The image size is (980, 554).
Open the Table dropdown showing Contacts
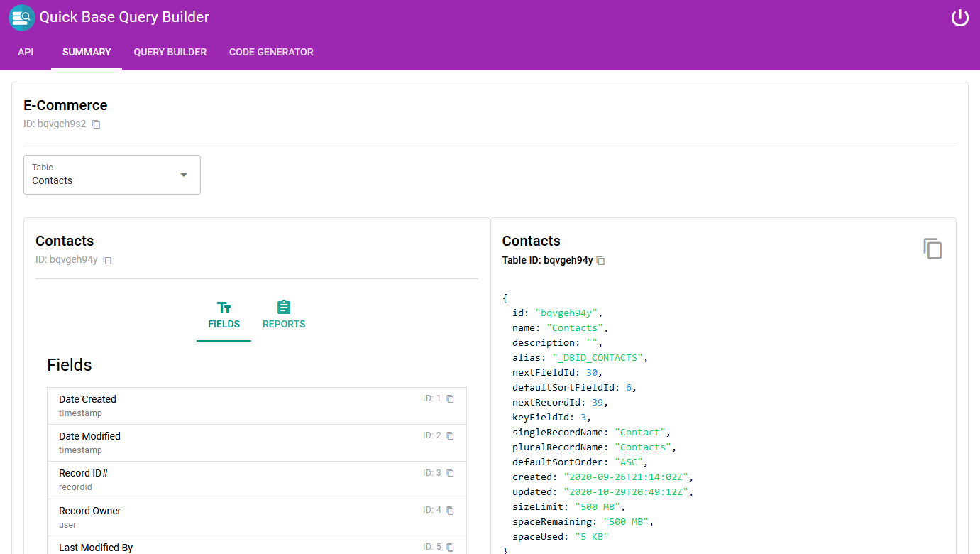[112, 175]
